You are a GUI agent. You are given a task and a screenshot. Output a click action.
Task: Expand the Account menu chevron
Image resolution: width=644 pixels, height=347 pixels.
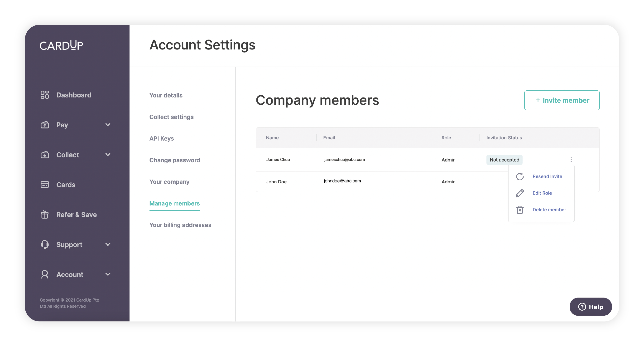click(x=108, y=274)
